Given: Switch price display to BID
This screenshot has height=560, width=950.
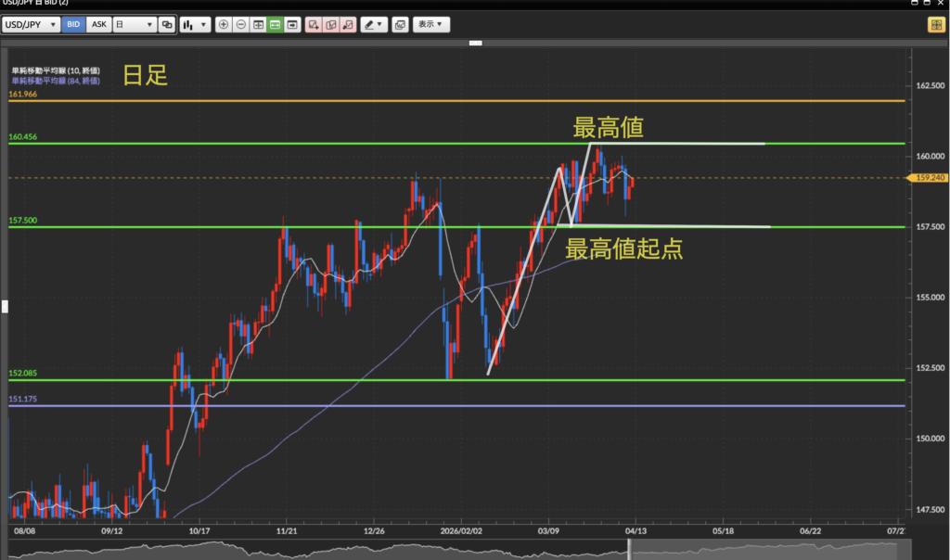Looking at the screenshot, I should 74,25.
